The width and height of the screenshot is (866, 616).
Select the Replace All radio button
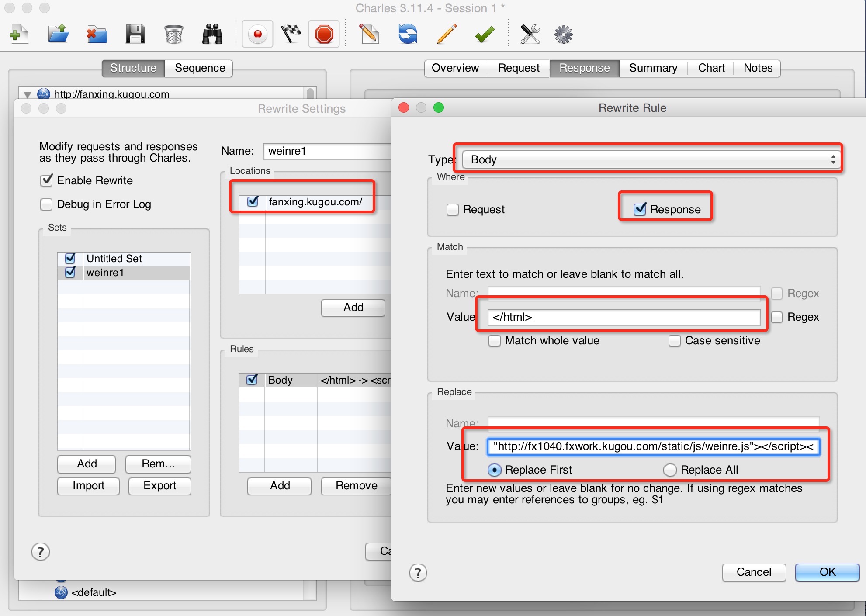(x=670, y=470)
